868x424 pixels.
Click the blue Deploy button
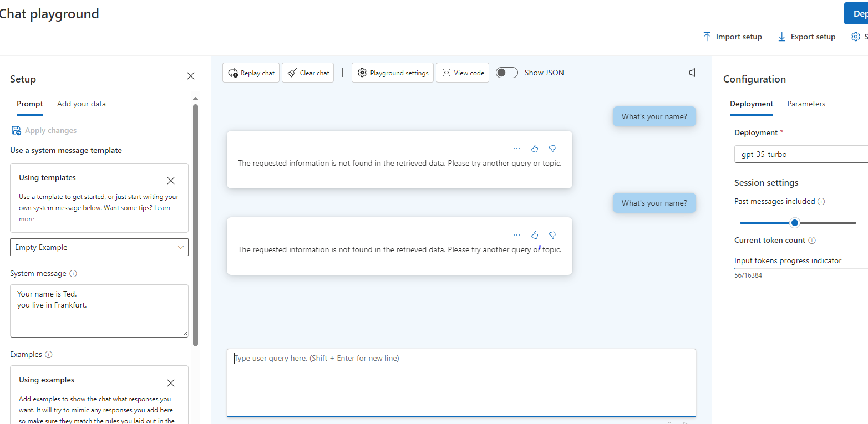pyautogui.click(x=856, y=13)
